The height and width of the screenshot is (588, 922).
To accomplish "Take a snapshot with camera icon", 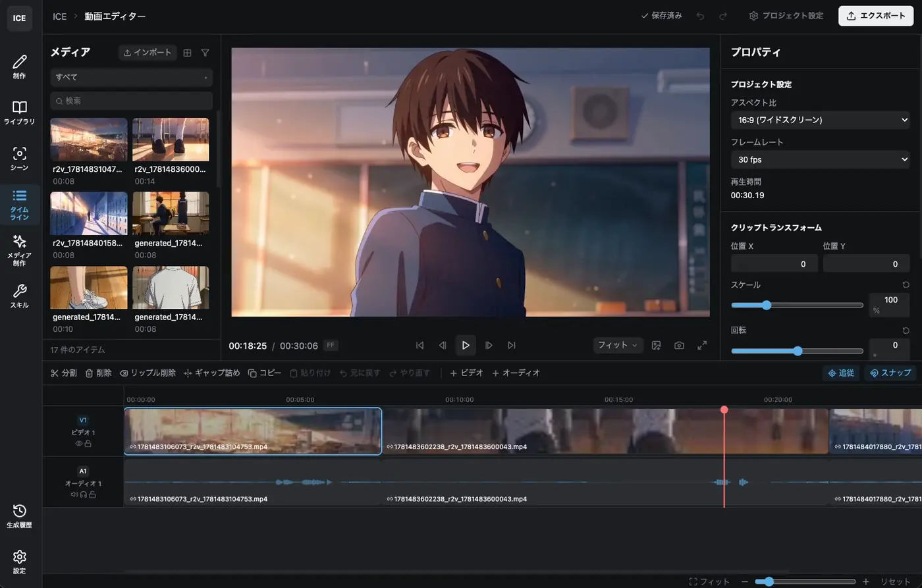I will pos(679,345).
